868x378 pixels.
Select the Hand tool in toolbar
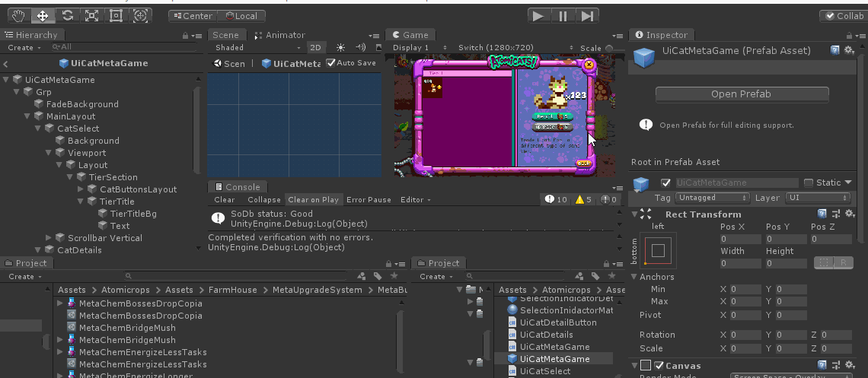pyautogui.click(x=19, y=15)
